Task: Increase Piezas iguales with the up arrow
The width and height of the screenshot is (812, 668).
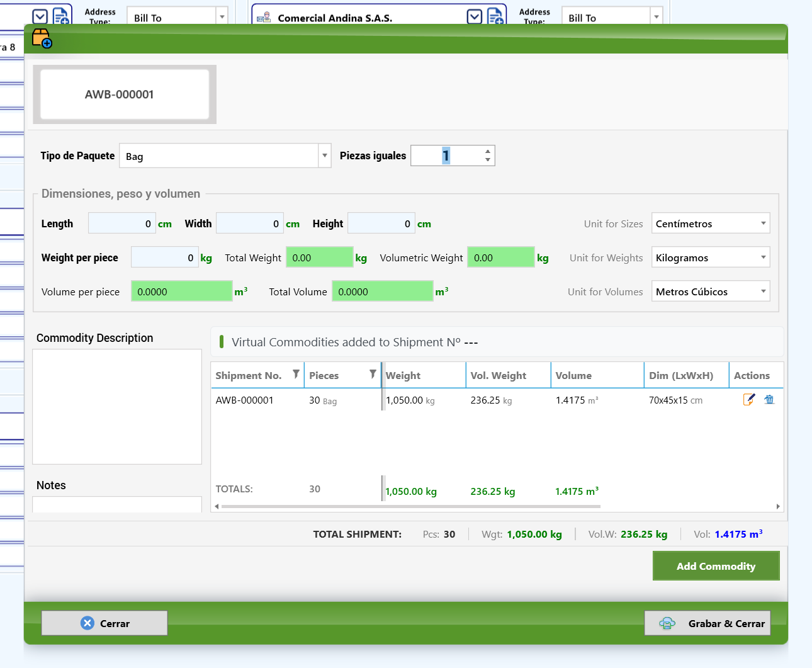Action: click(x=488, y=151)
